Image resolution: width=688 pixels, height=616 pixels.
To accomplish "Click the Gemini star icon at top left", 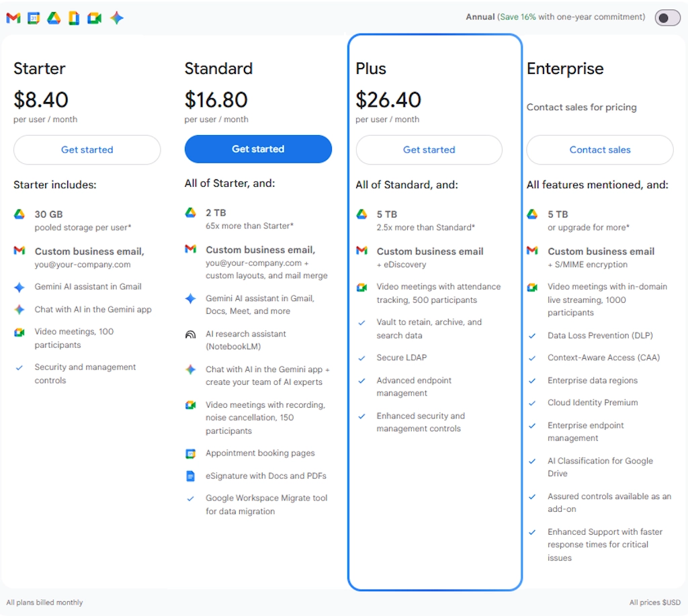I will click(116, 18).
